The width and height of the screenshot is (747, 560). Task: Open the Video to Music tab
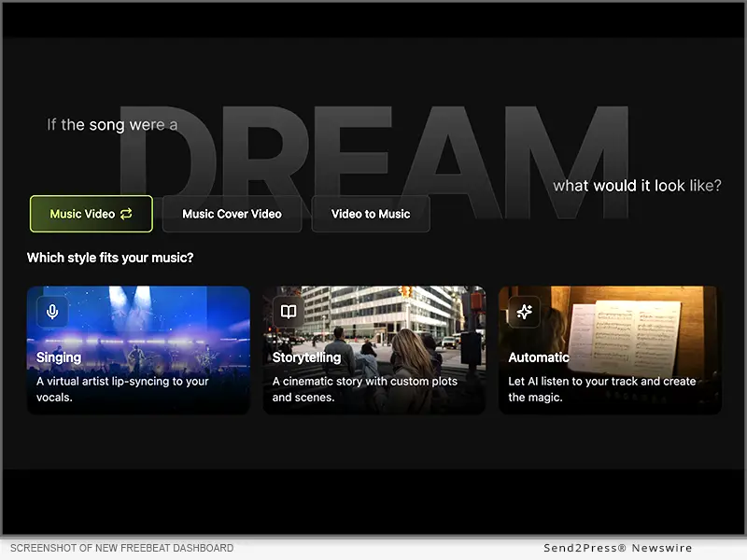[x=371, y=214]
